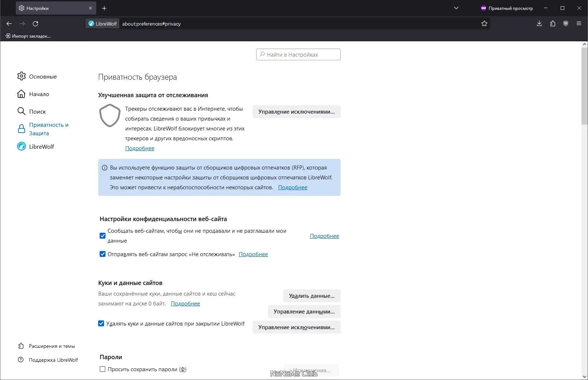Open Подробнее link under tracker description
This screenshot has height=380, width=588.
click(x=140, y=148)
